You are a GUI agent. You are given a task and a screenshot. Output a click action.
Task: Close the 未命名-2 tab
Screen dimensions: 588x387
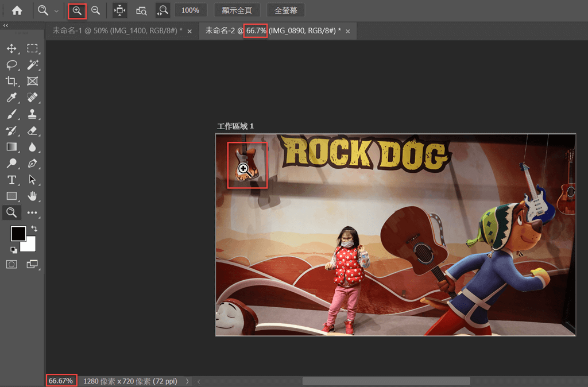(x=348, y=32)
